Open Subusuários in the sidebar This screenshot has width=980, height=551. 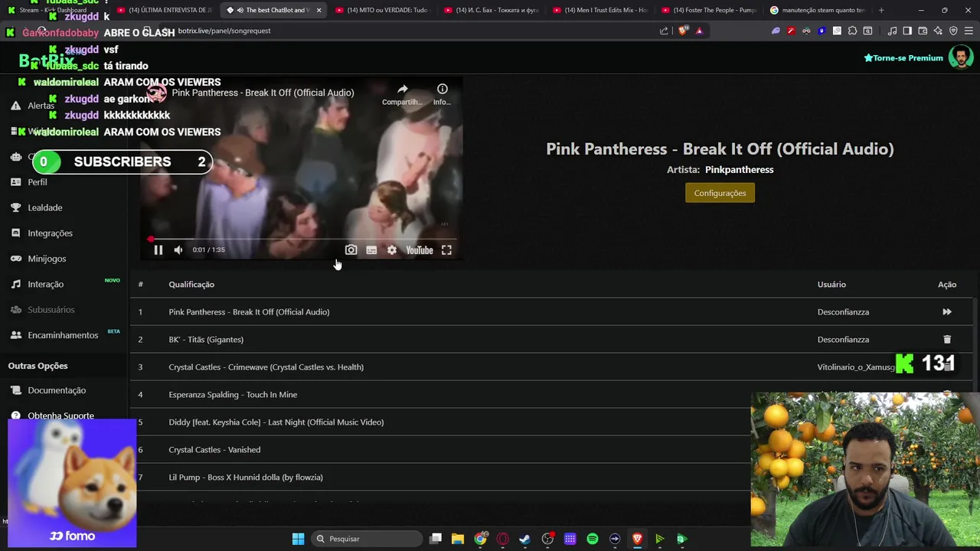(x=51, y=310)
